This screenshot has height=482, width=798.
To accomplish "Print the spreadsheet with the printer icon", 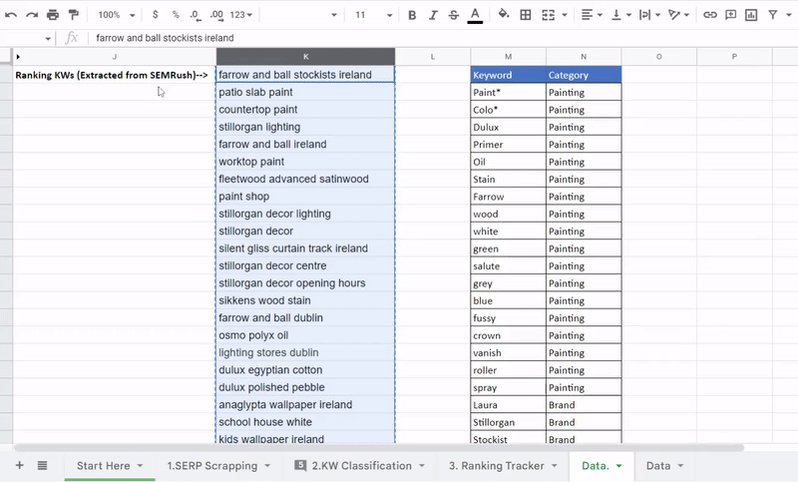I will (52, 15).
